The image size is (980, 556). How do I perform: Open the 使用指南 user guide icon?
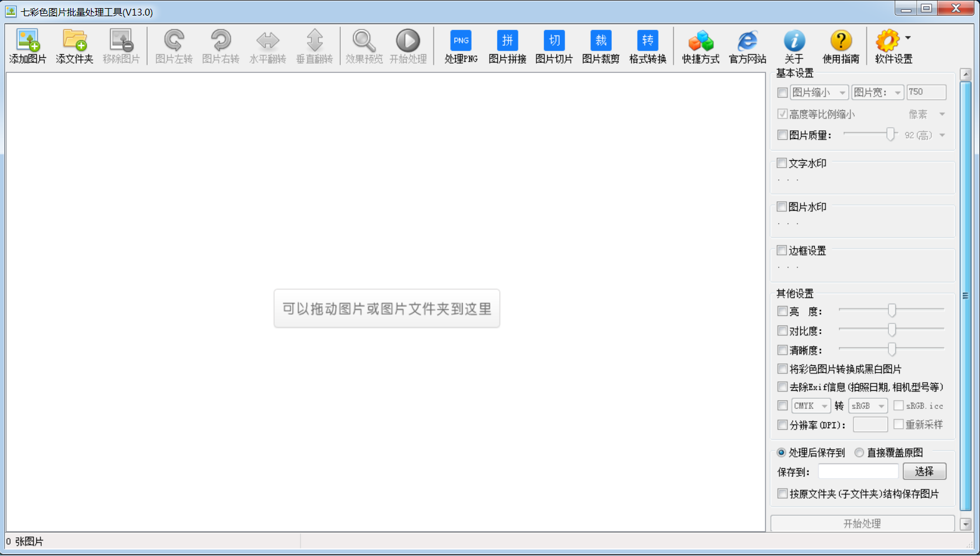(841, 41)
